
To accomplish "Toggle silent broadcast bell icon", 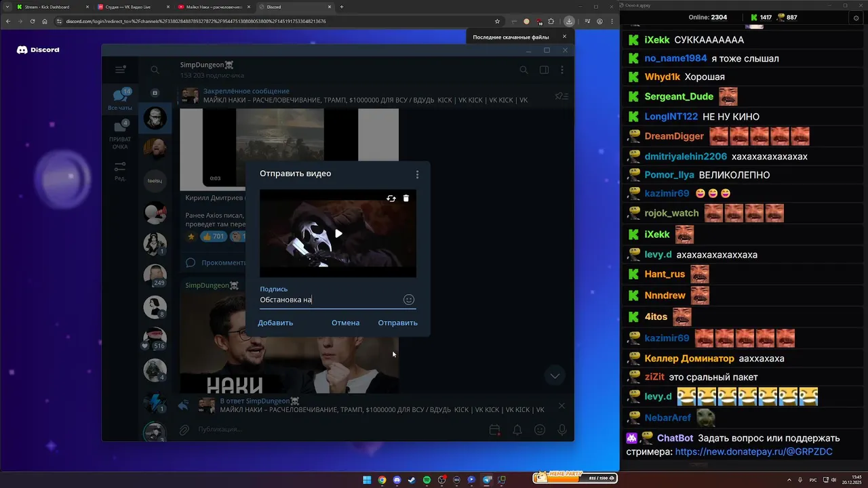I will (x=517, y=430).
